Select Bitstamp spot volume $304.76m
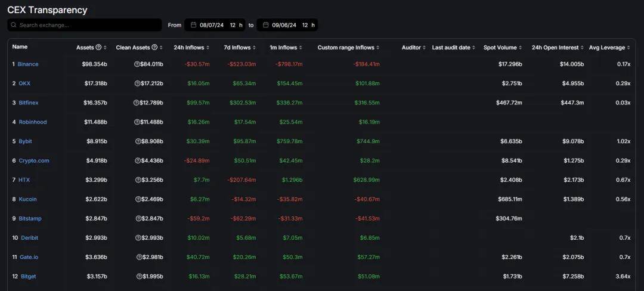The height and width of the screenshot is (291, 644). pos(509,218)
